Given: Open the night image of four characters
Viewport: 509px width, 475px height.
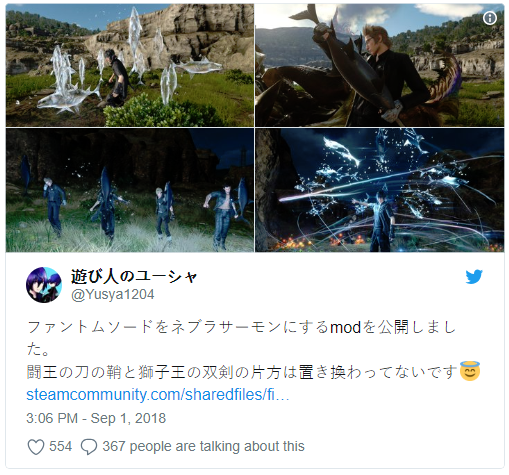Looking at the screenshot, I should pyautogui.click(x=130, y=190).
